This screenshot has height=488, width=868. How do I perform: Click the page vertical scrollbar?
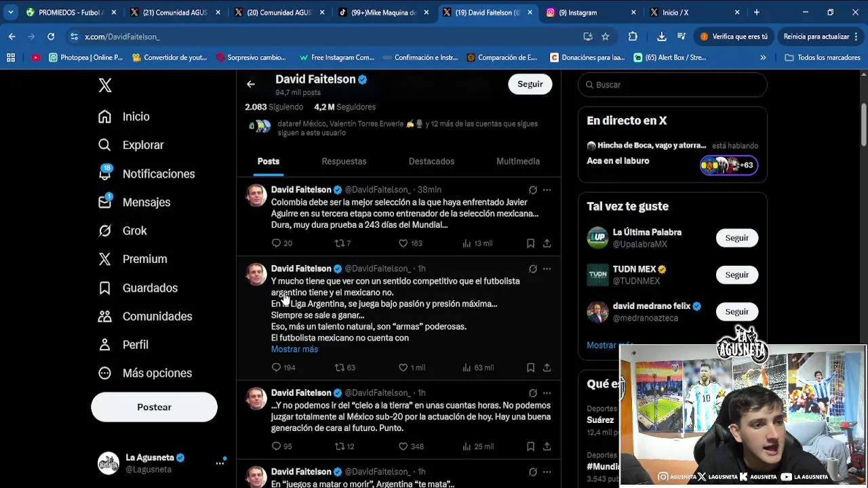[864, 123]
